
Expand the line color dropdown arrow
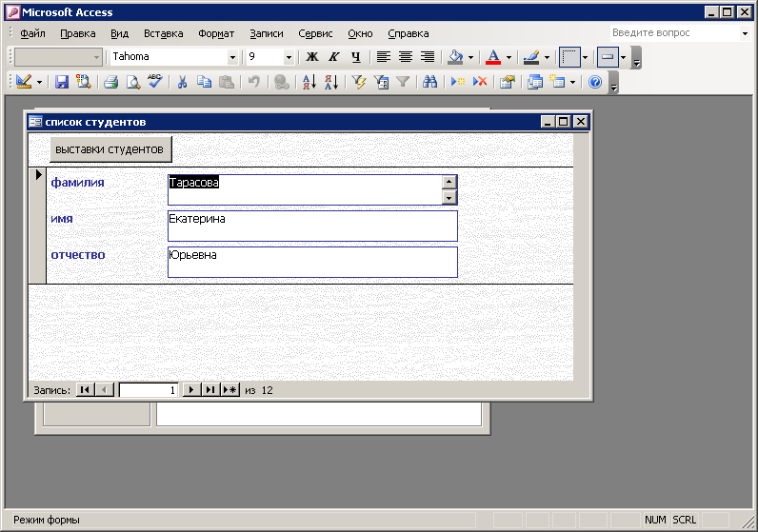point(547,57)
